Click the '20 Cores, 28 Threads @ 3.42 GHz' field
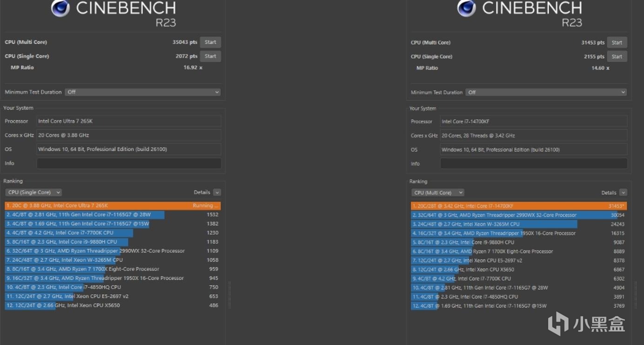The height and width of the screenshot is (345, 644). [x=534, y=135]
